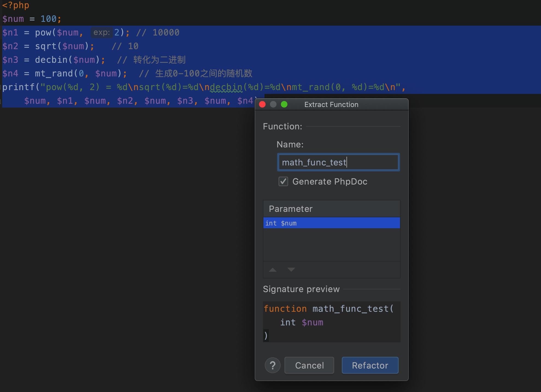Click the Parameter column header
Image resolution: width=541 pixels, height=392 pixels.
coord(331,209)
